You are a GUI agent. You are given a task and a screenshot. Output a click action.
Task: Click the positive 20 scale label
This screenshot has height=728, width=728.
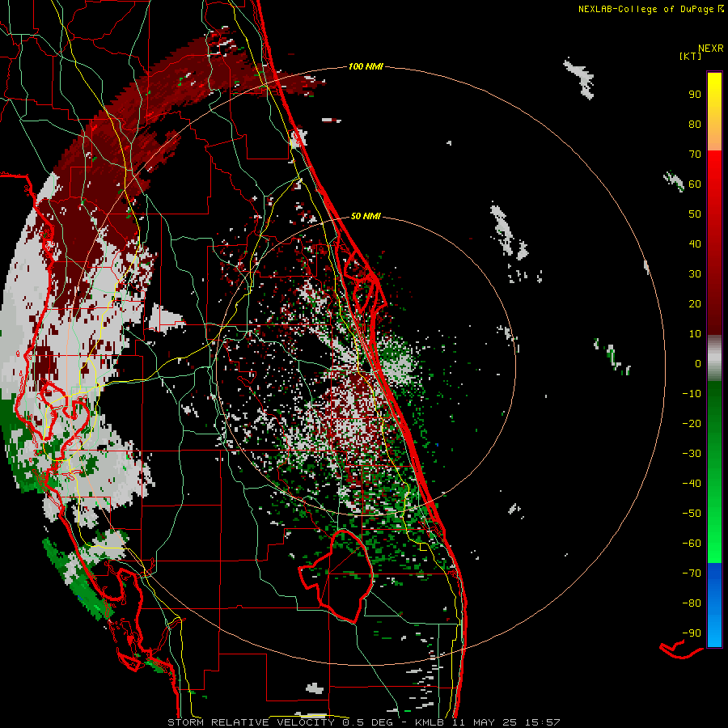[695, 304]
